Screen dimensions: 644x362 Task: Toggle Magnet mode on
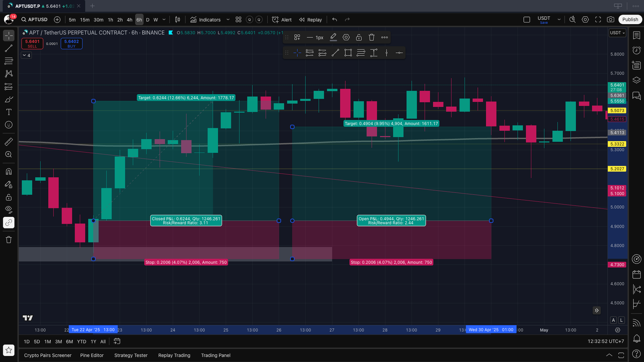[8, 172]
